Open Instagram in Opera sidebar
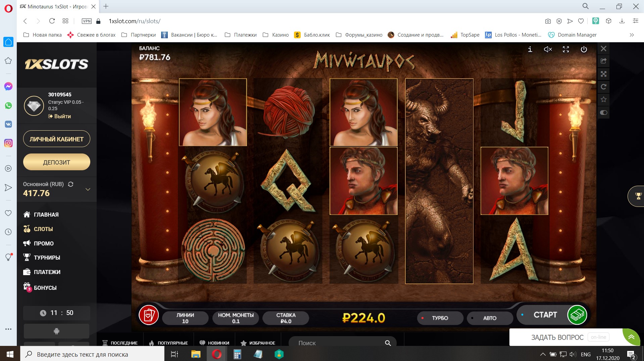644x361 pixels. pyautogui.click(x=8, y=143)
